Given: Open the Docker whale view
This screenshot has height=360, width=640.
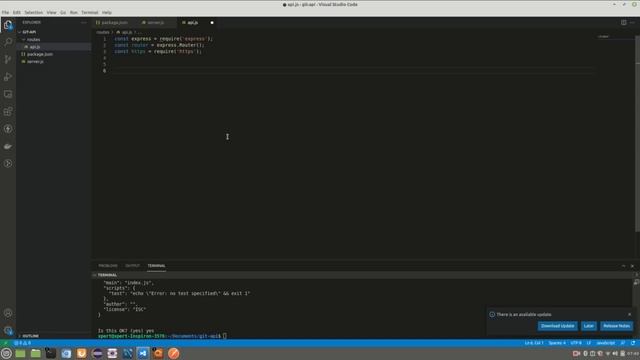Looking at the screenshot, I should [x=8, y=146].
